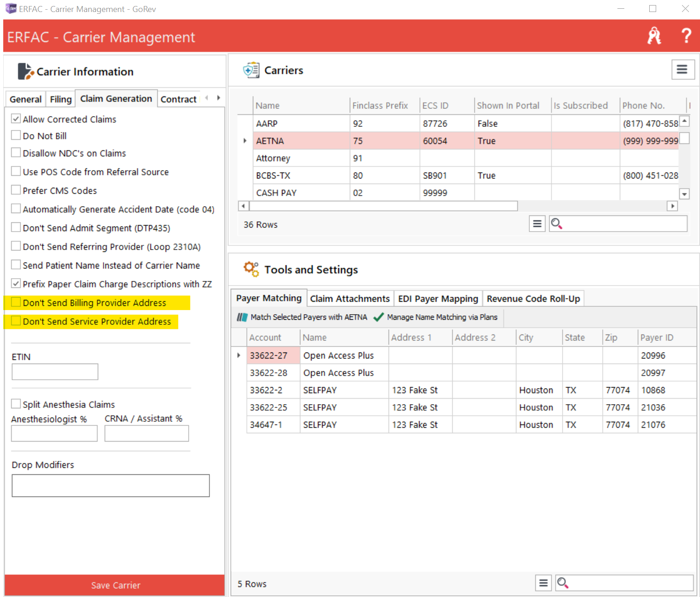This screenshot has height=597, width=700.
Task: Check Prefer CMS Codes option
Action: 16,190
